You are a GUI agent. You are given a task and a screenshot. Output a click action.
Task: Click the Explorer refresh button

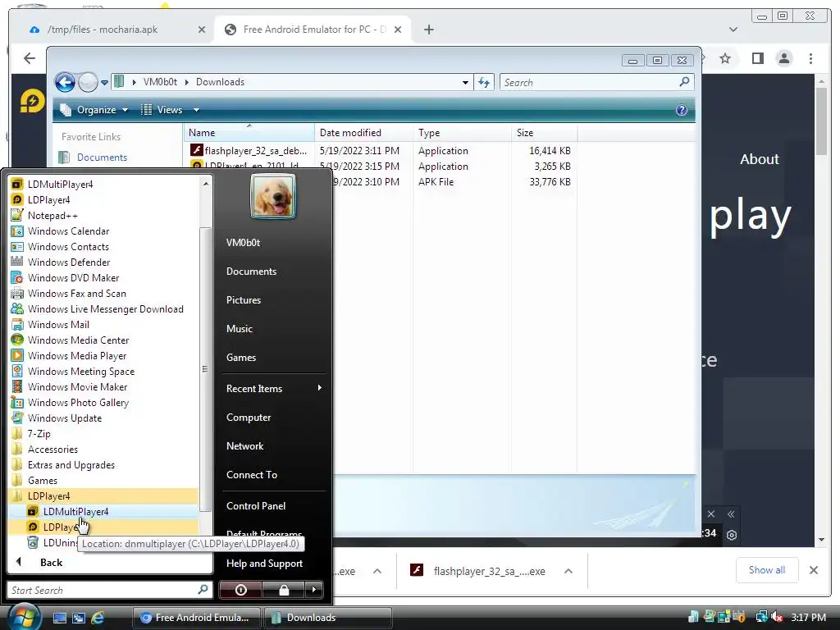point(484,83)
